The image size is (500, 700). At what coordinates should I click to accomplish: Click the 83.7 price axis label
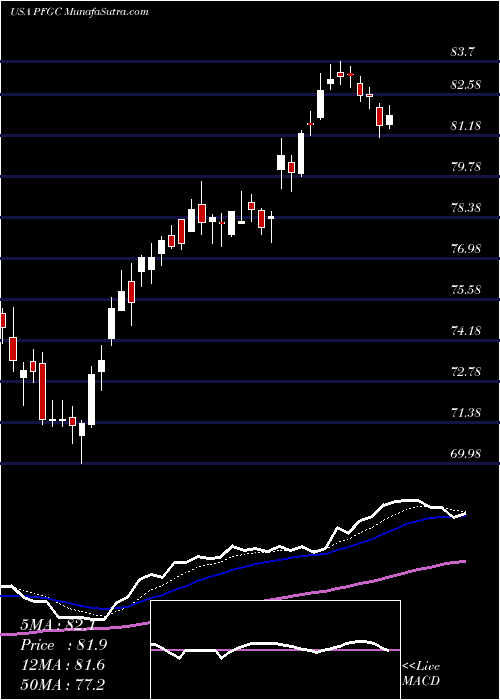463,52
